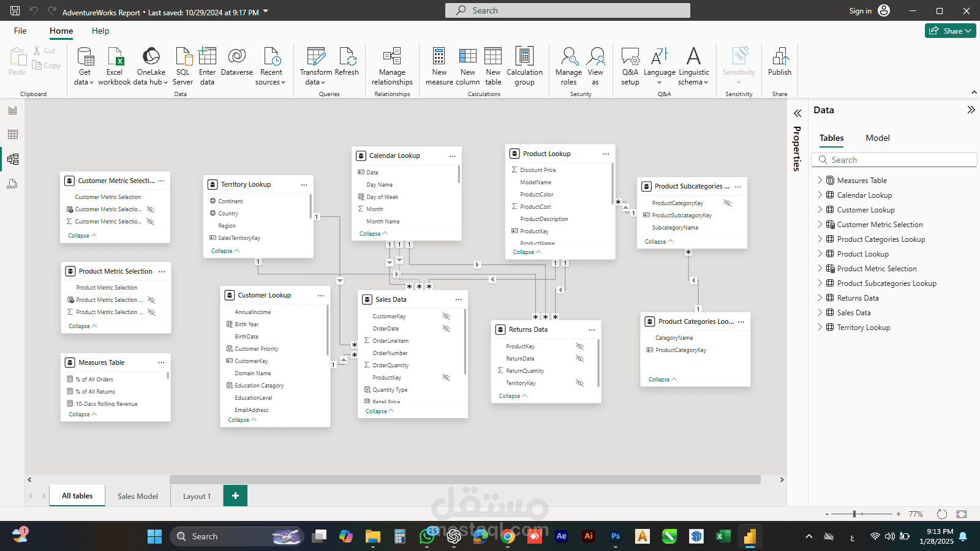Expand Sales Data in Data pane

[x=820, y=313]
